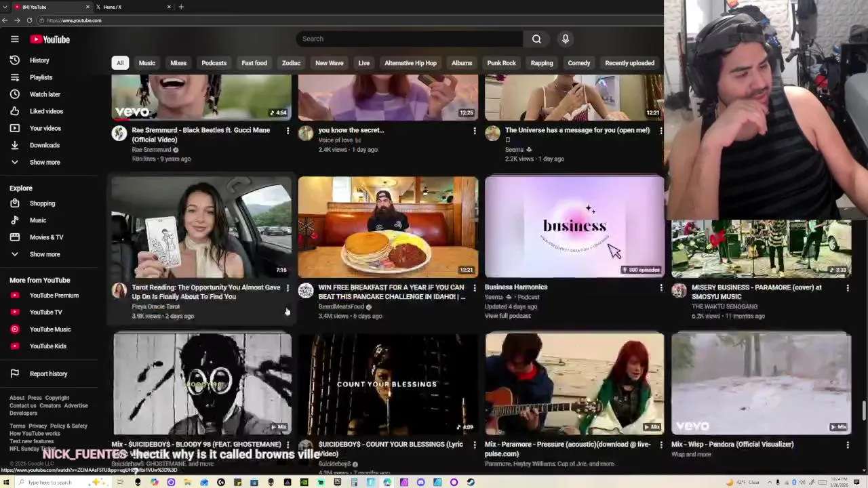Click Freya Oracle Tarot channel avatar
This screenshot has height=488, width=868.
[x=119, y=291]
